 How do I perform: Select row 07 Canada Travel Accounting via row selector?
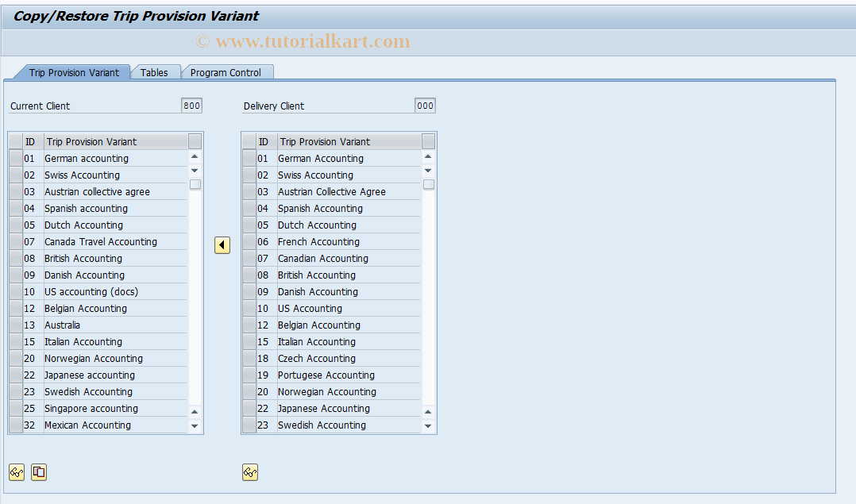point(16,241)
